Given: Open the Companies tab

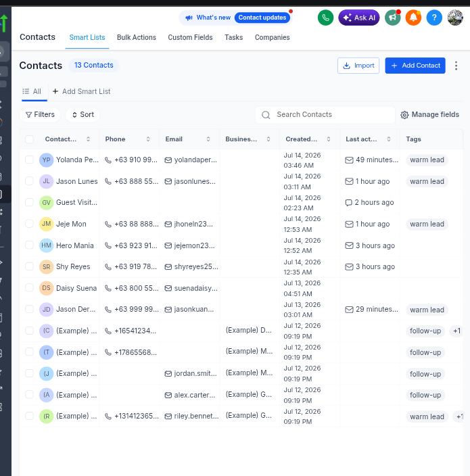Looking at the screenshot, I should coord(273,37).
